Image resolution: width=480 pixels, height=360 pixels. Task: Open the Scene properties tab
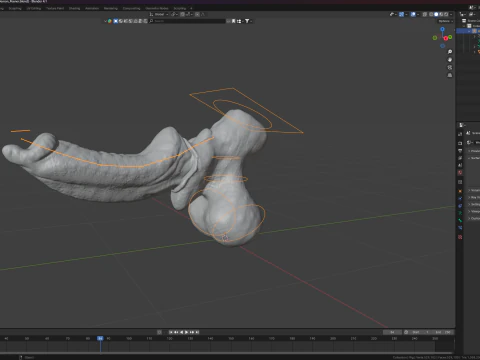[x=460, y=165]
